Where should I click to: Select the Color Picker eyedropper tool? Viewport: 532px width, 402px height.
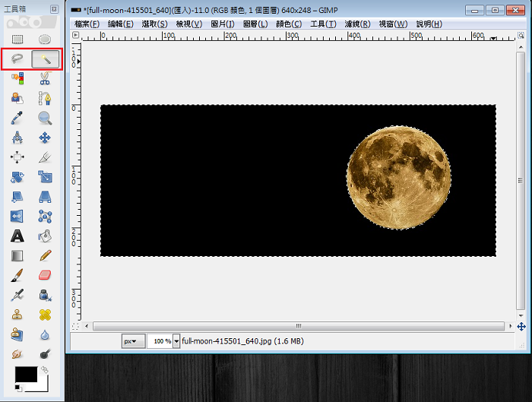pyautogui.click(x=17, y=118)
